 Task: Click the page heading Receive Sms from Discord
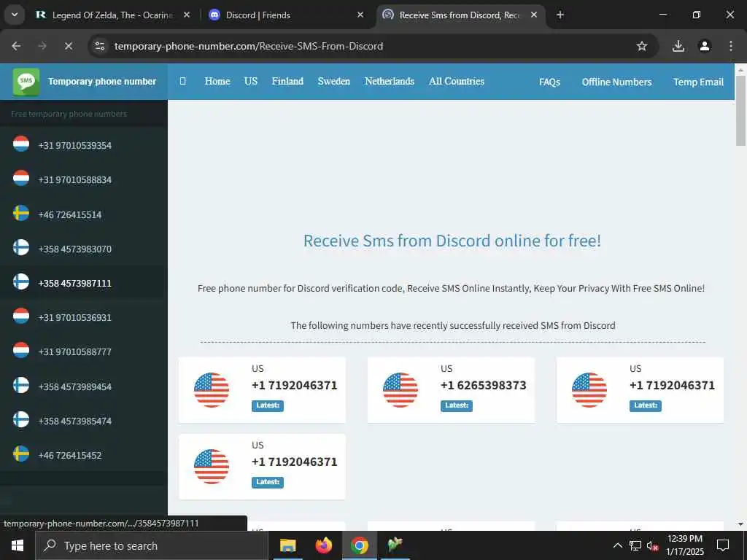pos(452,241)
